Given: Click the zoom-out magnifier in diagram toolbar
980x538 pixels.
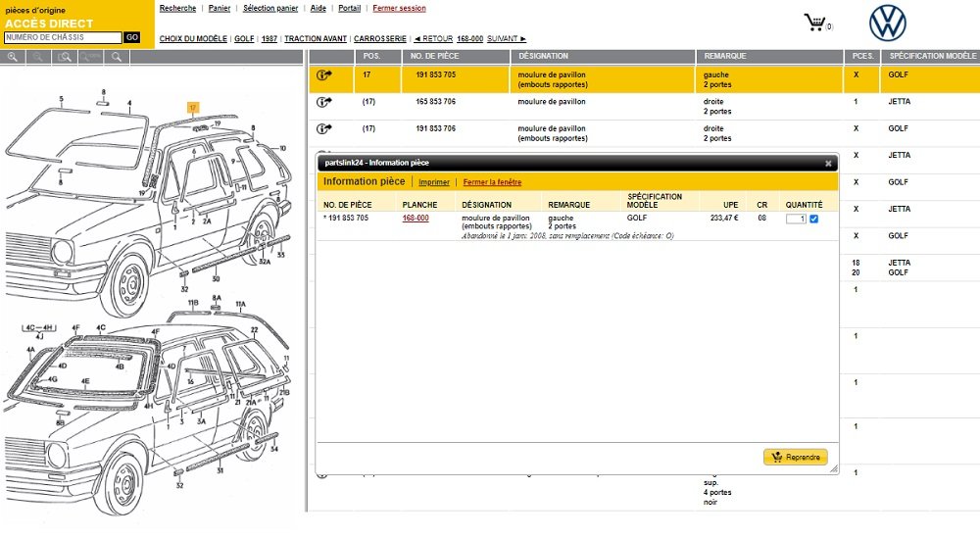Looking at the screenshot, I should tap(38, 57).
